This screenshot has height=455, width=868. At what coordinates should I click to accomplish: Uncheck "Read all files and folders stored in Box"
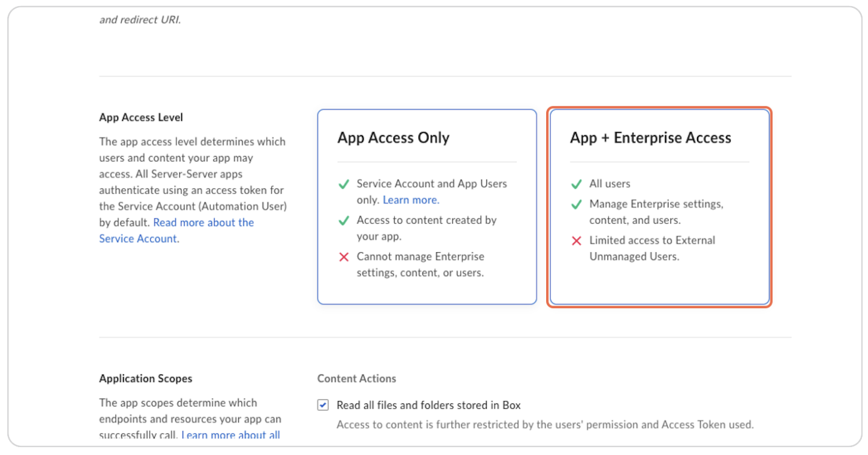pyautogui.click(x=322, y=405)
